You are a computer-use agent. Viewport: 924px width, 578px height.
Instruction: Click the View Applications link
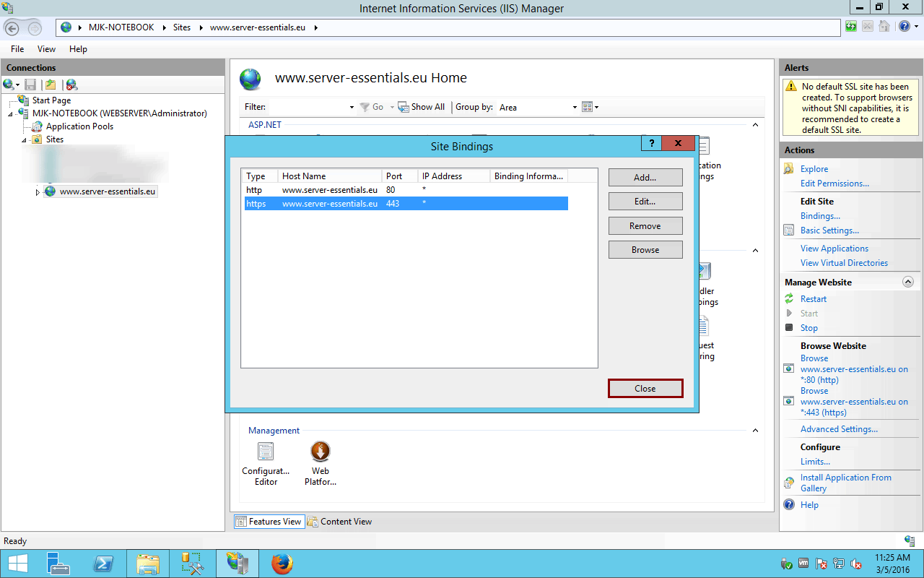(x=834, y=249)
